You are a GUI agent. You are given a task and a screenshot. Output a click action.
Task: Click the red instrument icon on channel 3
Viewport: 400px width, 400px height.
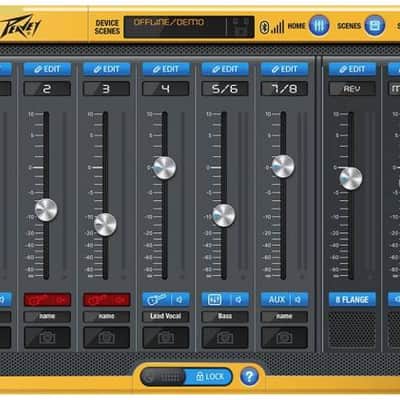98,300
